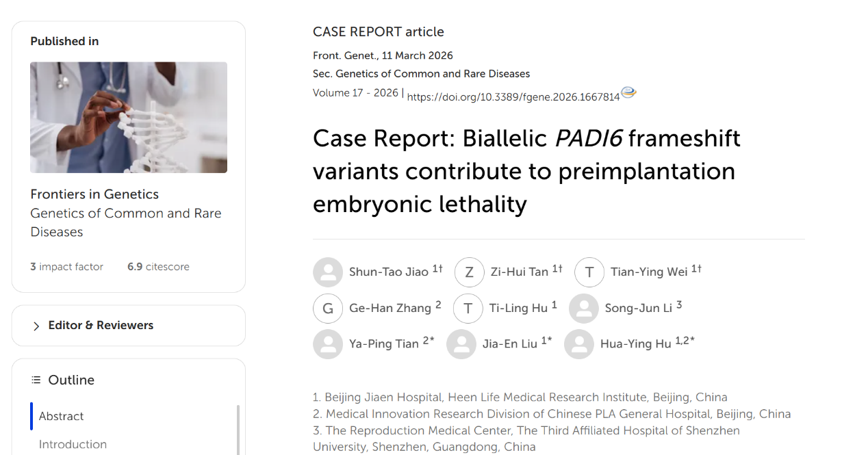
Task: Click Song-Jun Li's avatar icon
Action: click(584, 309)
